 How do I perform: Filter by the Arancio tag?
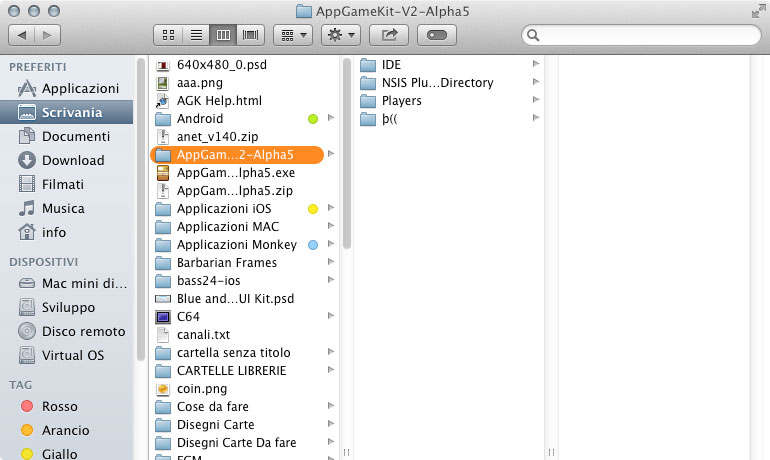(x=67, y=431)
